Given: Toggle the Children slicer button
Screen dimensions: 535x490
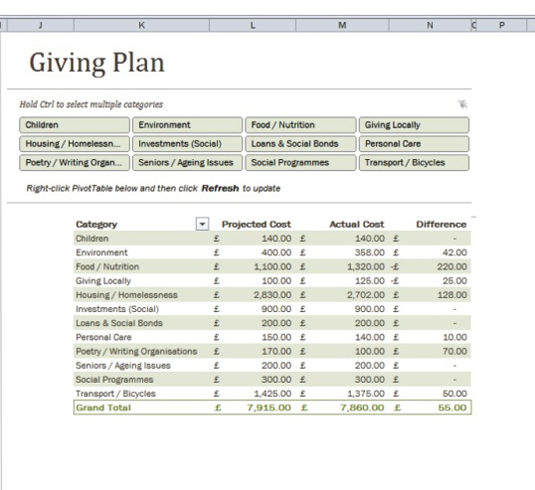Looking at the screenshot, I should pyautogui.click(x=74, y=125).
